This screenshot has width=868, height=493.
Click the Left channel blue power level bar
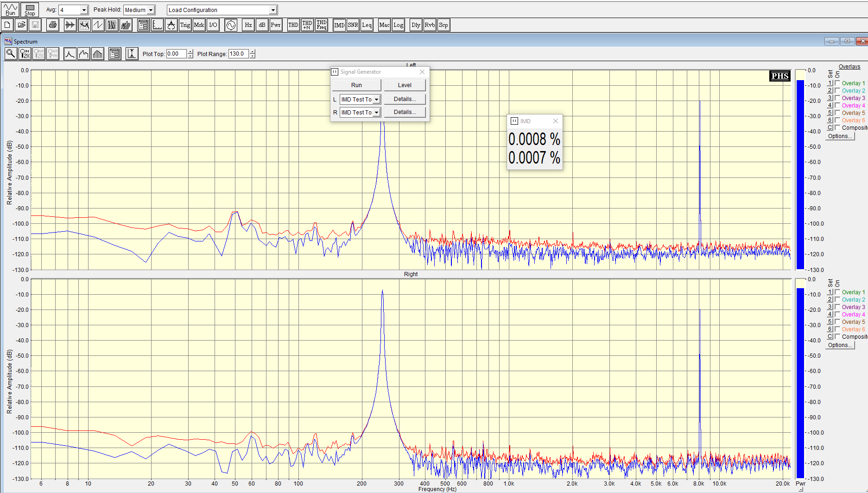[x=800, y=175]
